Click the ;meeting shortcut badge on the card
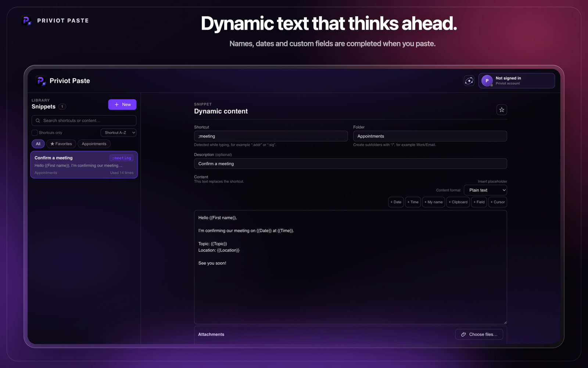 (122, 158)
